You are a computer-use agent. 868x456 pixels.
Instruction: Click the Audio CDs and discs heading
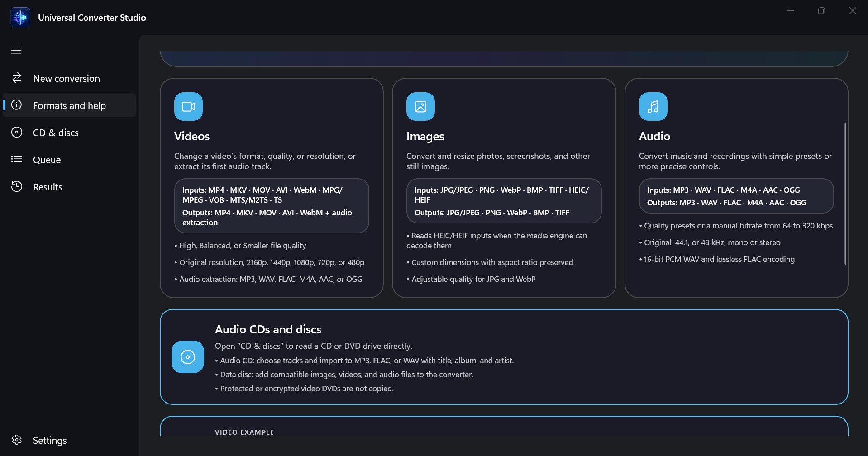(268, 329)
